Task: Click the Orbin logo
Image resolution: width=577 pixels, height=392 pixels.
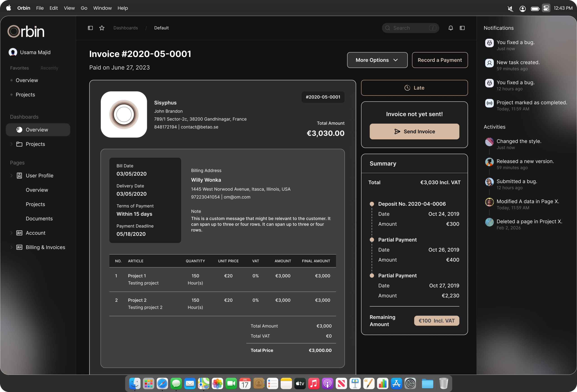Action: point(26,32)
